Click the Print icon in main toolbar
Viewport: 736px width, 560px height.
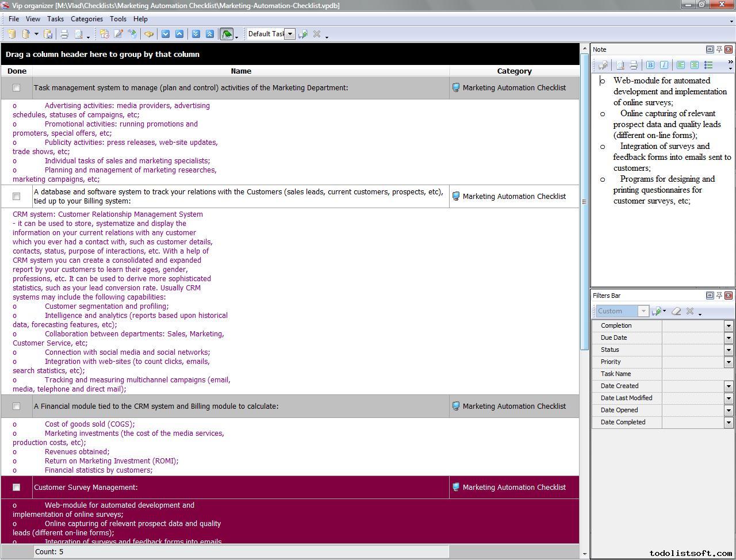tap(64, 34)
